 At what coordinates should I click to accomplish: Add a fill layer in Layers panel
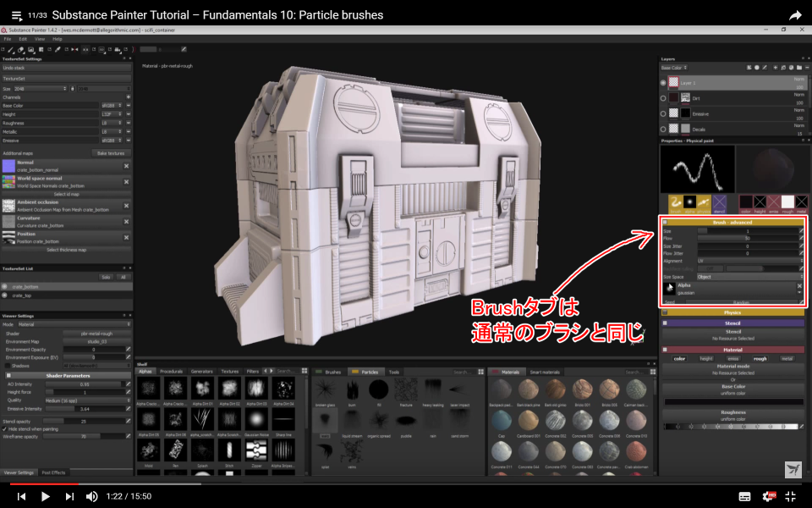point(783,68)
